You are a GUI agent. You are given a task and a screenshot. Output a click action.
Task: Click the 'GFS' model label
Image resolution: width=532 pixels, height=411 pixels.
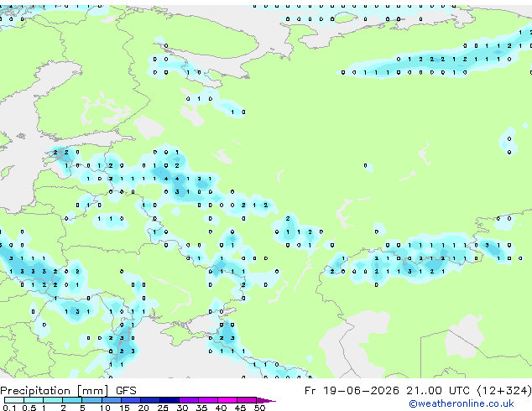(x=126, y=391)
